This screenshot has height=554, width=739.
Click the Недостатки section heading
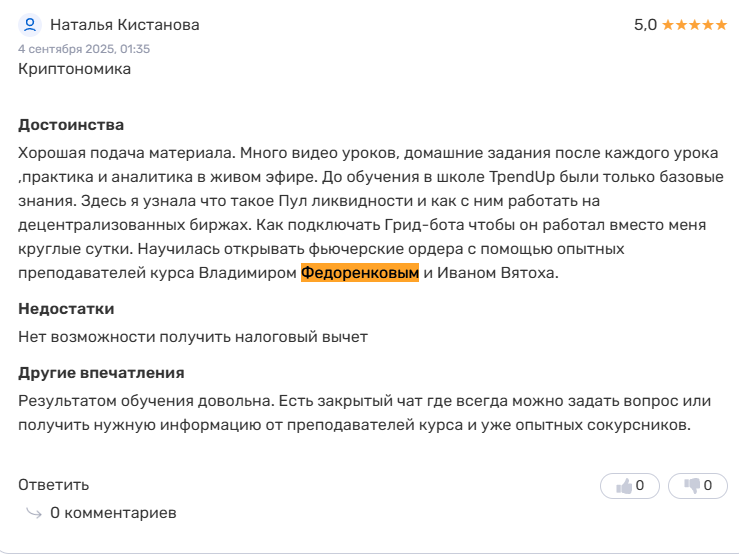pyautogui.click(x=66, y=309)
